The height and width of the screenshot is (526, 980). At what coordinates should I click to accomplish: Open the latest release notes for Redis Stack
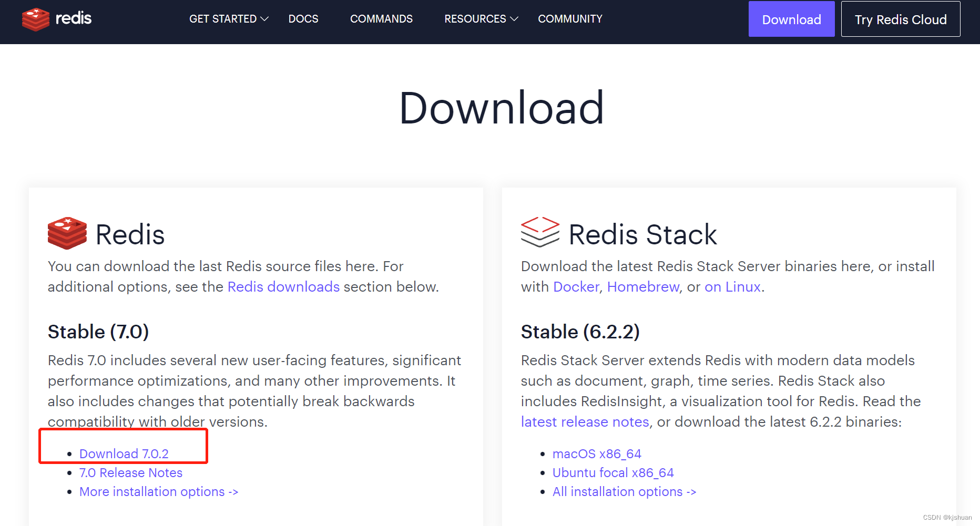584,421
